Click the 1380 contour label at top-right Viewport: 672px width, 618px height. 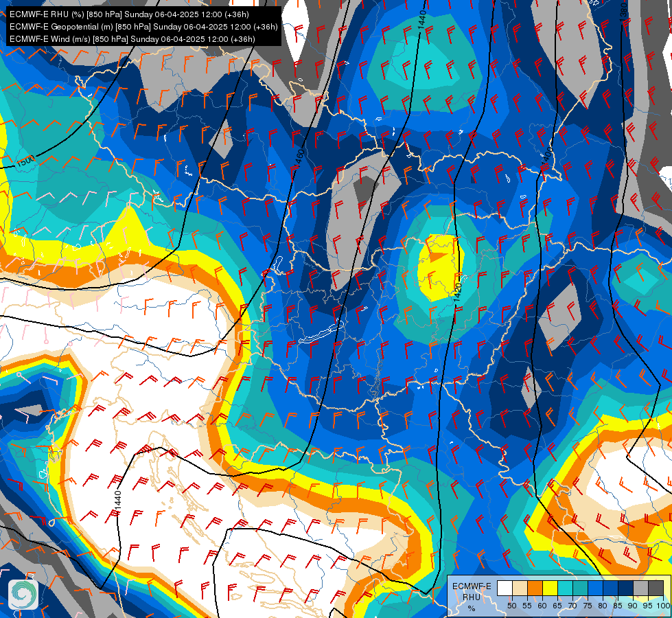click(x=623, y=12)
